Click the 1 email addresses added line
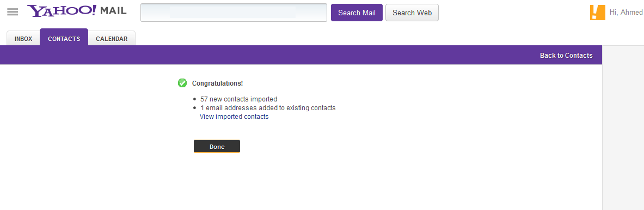This screenshot has height=210, width=644. click(268, 108)
